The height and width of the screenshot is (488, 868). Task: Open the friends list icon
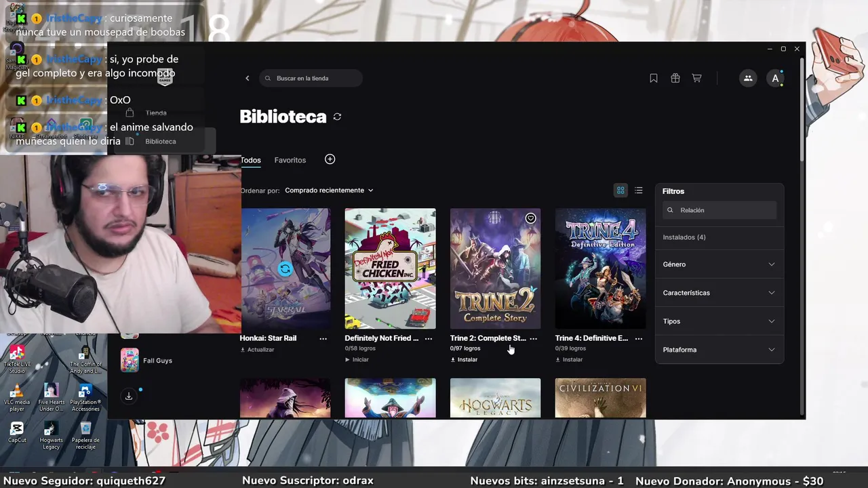coord(748,78)
